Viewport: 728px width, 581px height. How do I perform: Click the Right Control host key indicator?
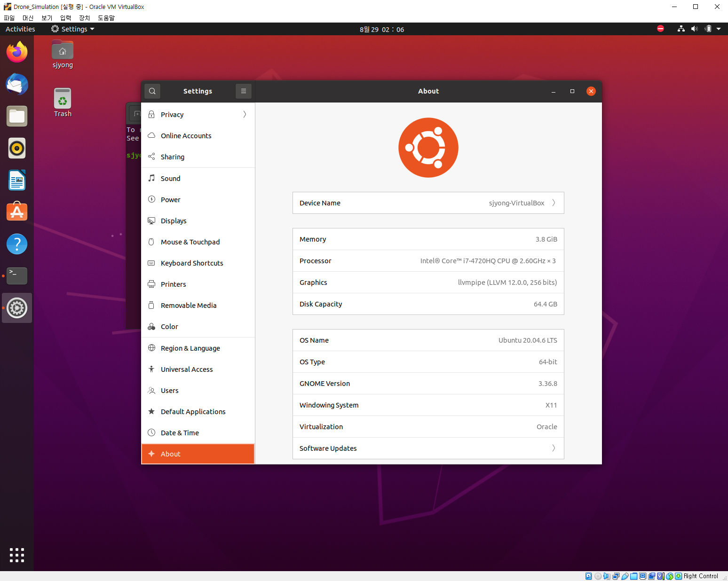701,576
